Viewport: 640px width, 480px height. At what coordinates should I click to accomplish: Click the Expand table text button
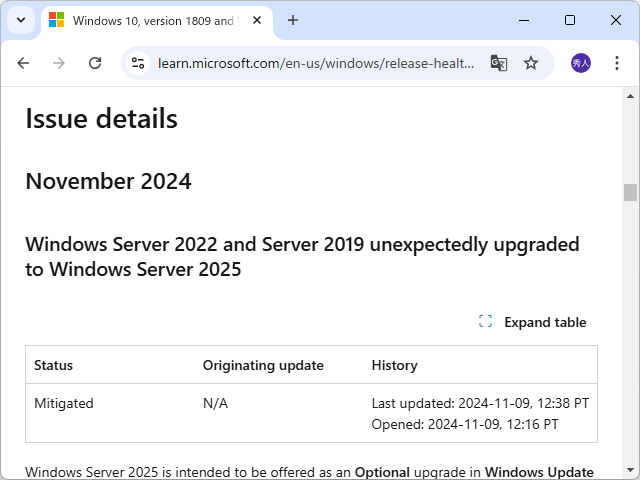pos(545,322)
